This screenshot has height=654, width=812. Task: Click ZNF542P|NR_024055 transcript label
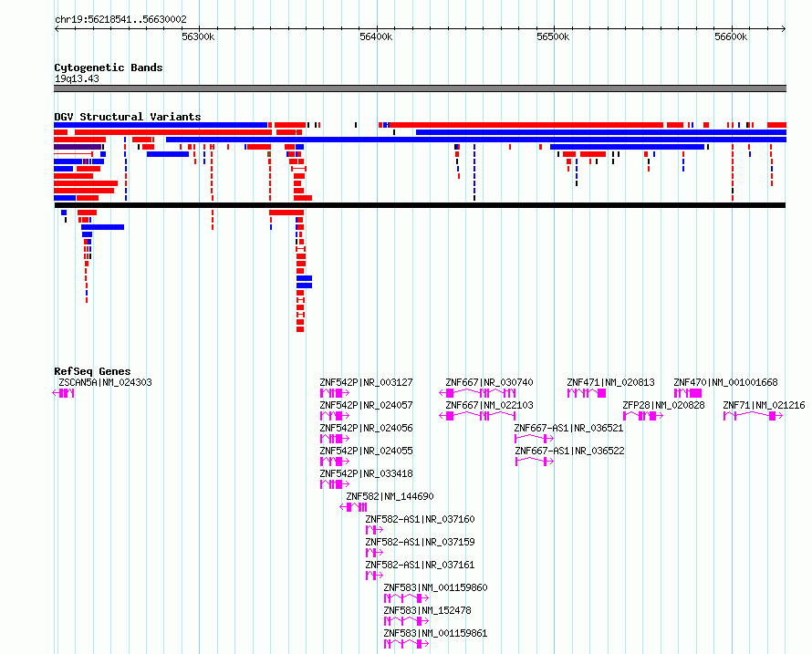coord(366,451)
